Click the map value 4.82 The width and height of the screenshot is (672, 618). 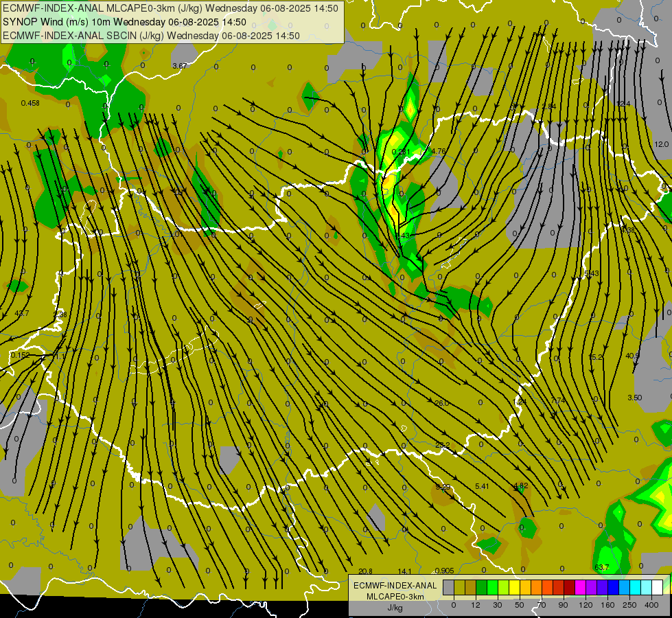click(521, 485)
